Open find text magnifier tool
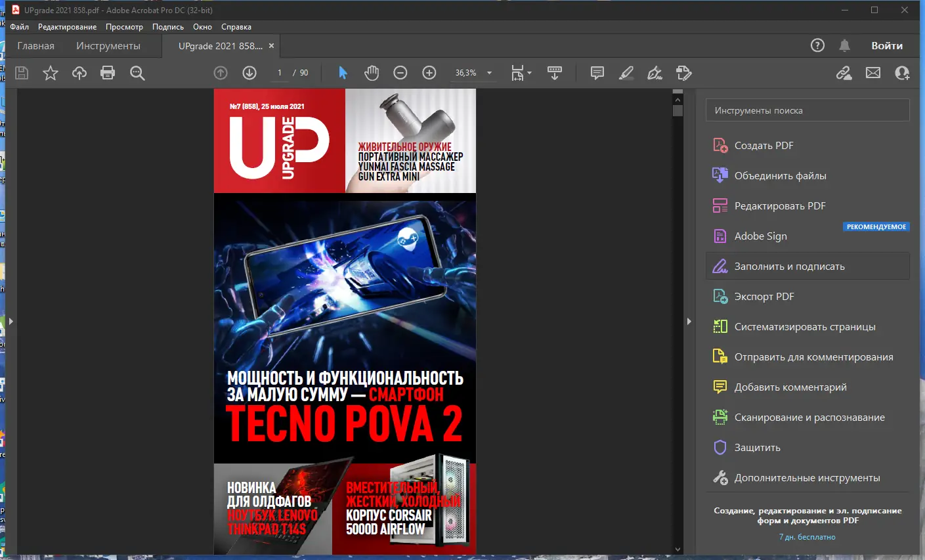925x560 pixels. coord(137,73)
